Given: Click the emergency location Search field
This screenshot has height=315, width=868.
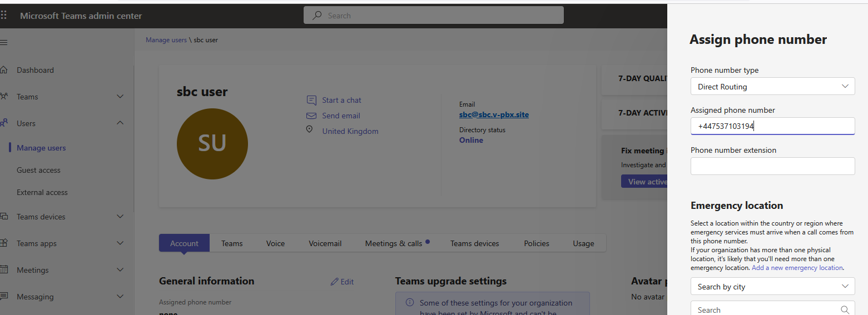Looking at the screenshot, I should [772, 309].
